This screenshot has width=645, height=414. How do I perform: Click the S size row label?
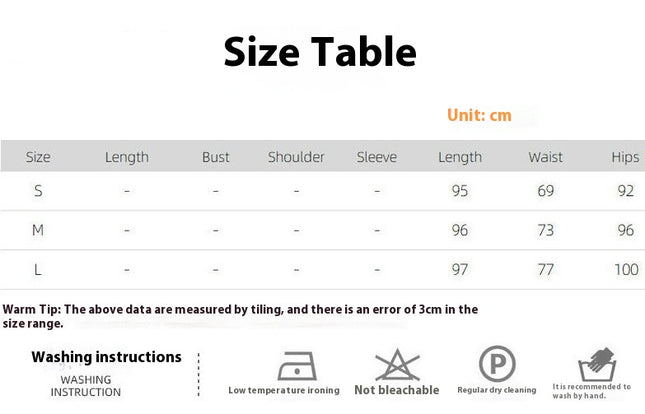38,191
